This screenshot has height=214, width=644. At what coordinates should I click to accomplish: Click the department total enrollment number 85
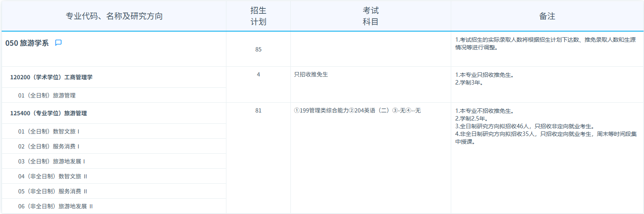point(258,49)
